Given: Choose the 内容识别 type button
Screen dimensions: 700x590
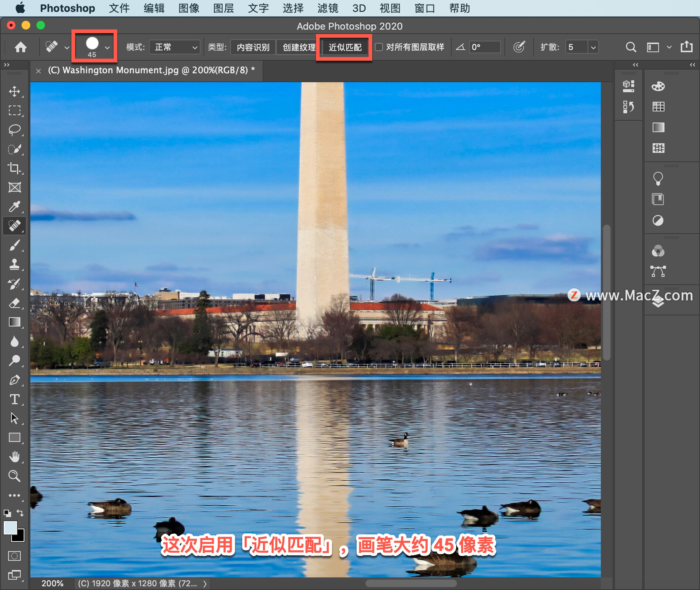Looking at the screenshot, I should coord(253,47).
